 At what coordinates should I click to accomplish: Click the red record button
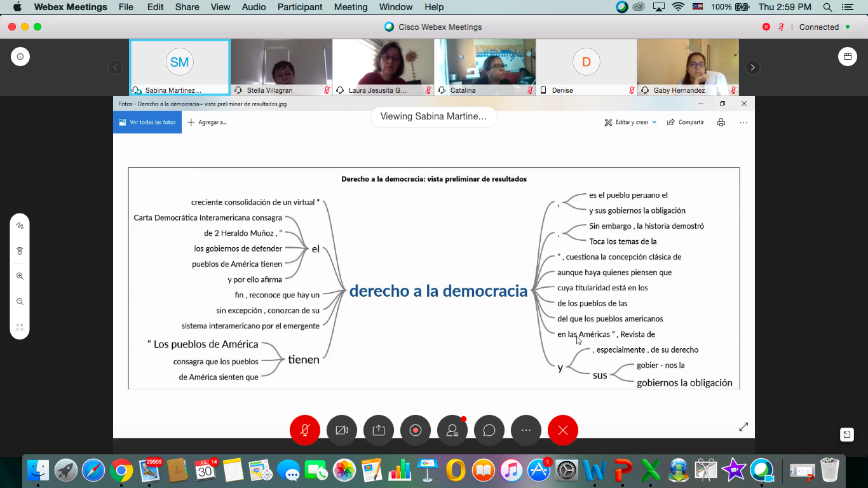click(416, 430)
